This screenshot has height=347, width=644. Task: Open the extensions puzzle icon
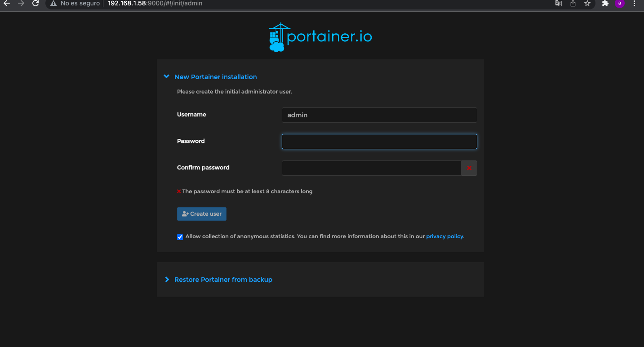(605, 4)
